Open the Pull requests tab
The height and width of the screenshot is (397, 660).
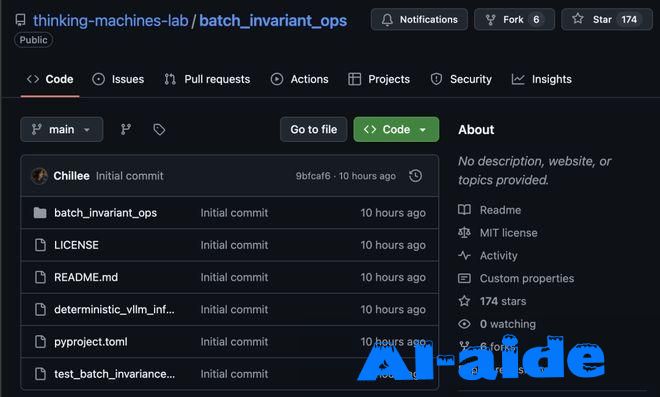click(x=207, y=79)
